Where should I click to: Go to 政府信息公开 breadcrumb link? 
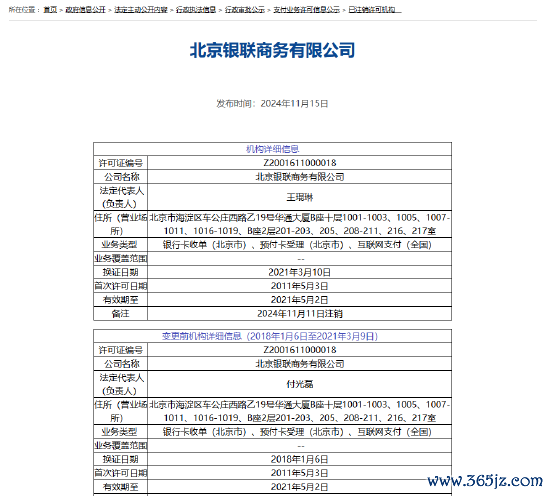click(x=86, y=10)
